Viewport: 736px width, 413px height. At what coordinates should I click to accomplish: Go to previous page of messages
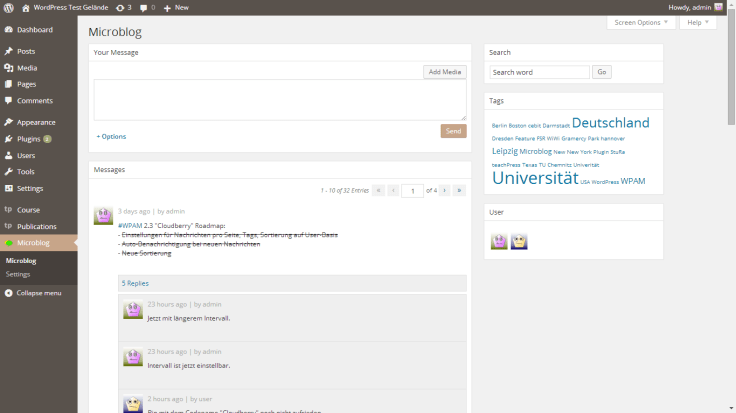(393, 191)
